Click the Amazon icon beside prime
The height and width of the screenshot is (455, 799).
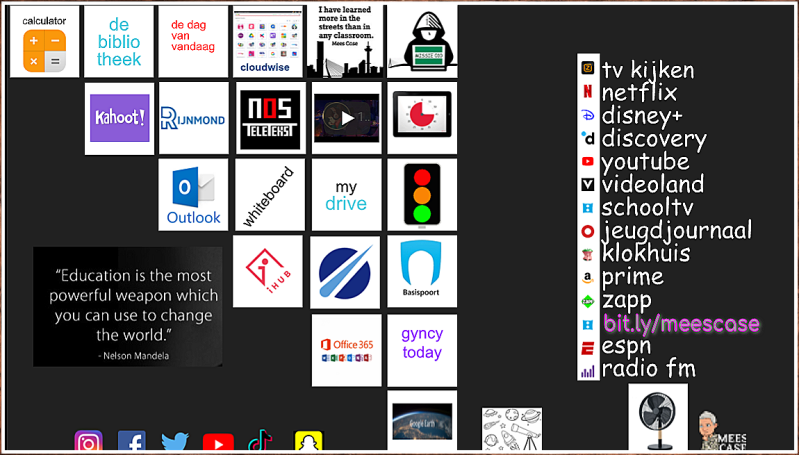pyautogui.click(x=588, y=278)
